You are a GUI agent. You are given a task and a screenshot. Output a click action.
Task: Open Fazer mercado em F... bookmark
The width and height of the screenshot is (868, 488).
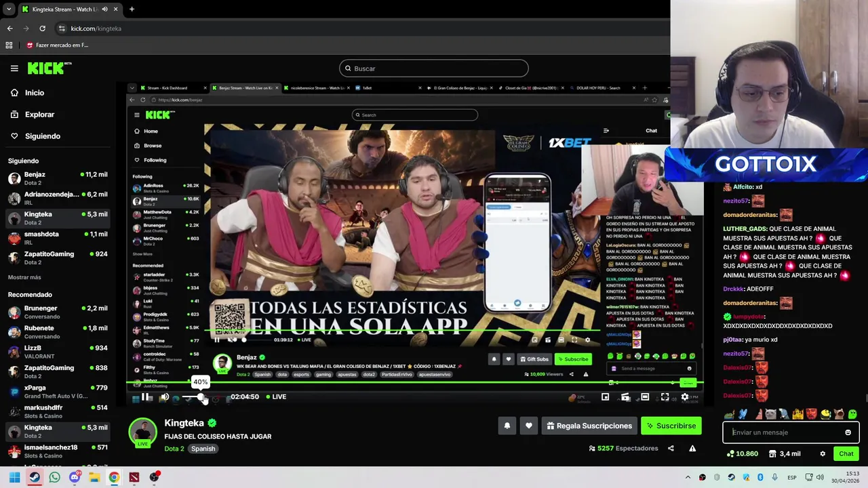[x=57, y=45]
